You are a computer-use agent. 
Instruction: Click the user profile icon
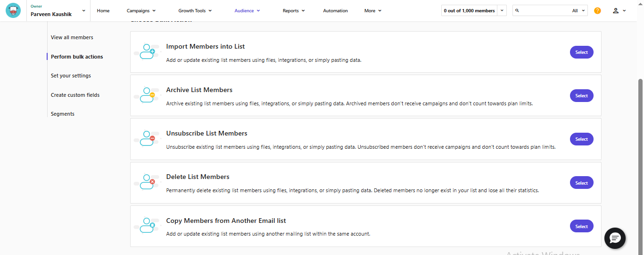pos(615,10)
